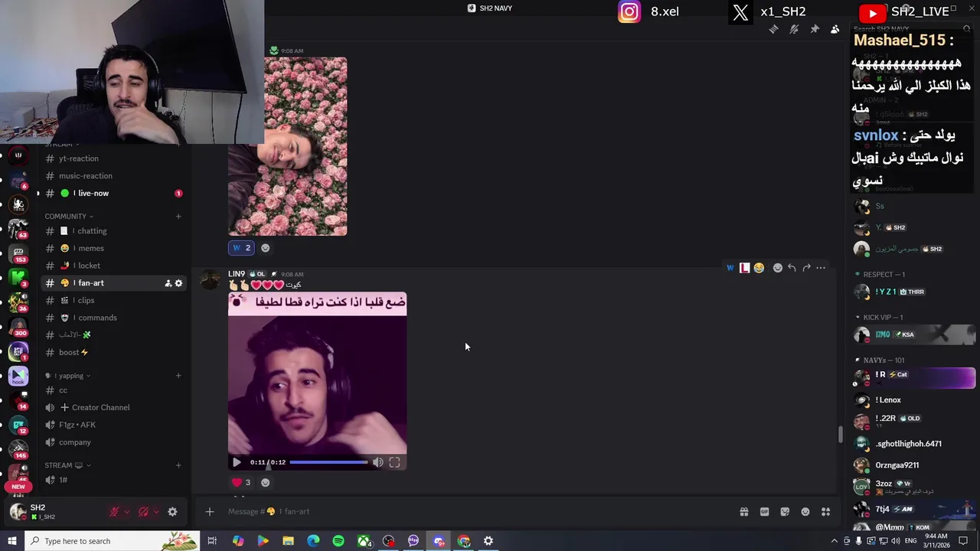Reply to LIN9's message
The width and height of the screenshot is (980, 551).
click(792, 268)
